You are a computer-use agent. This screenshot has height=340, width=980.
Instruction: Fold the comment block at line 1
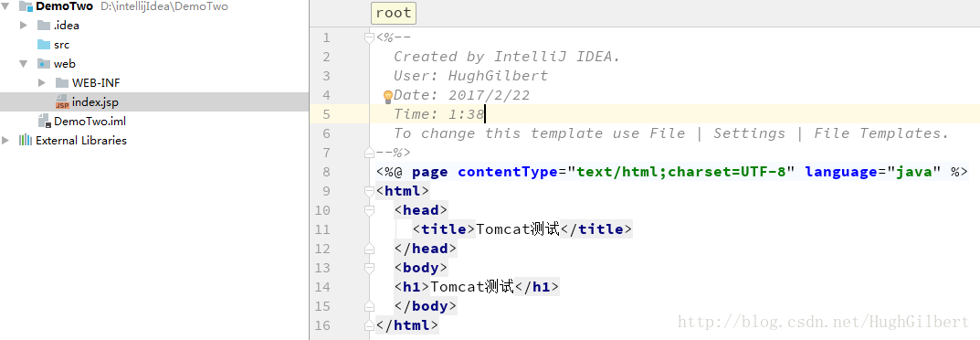coord(369,37)
